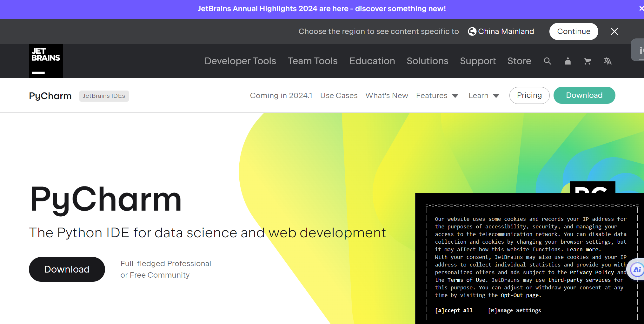Image resolution: width=644 pixels, height=324 pixels.
Task: Accept all cookies in the consent box
Action: tap(454, 310)
